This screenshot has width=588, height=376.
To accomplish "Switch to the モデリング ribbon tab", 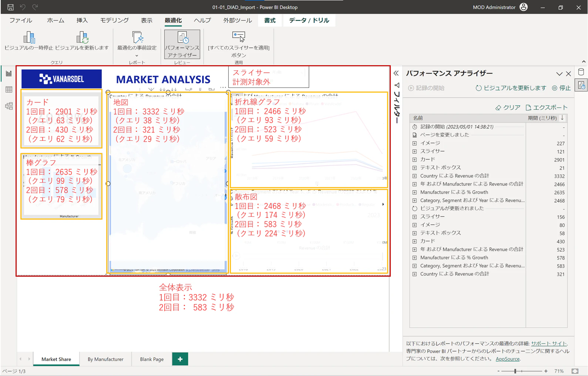I will pyautogui.click(x=114, y=20).
